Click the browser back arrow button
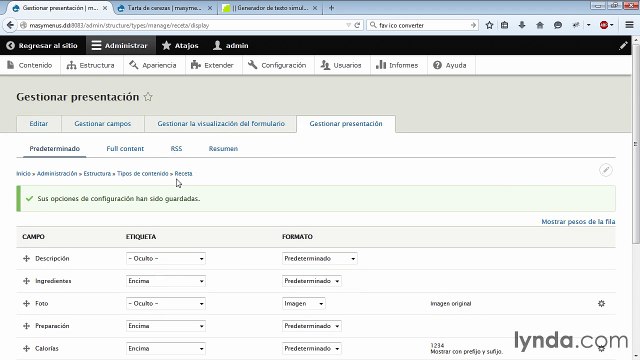The image size is (640, 360). pyautogui.click(x=10, y=25)
